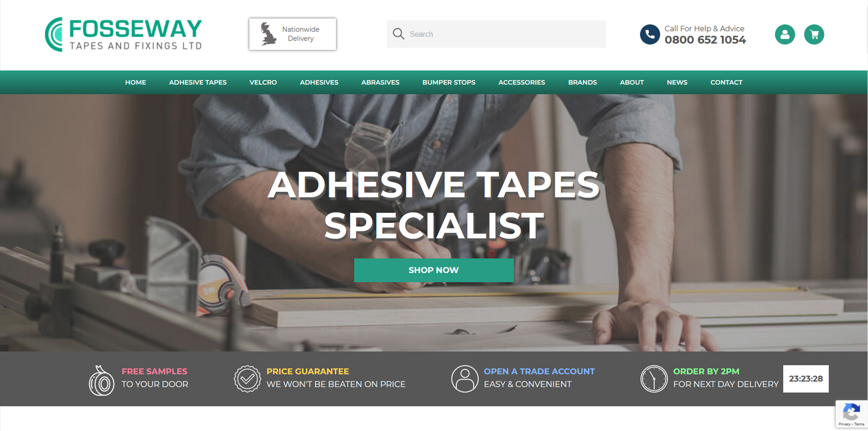
Task: Open the Adhesive Tapes menu
Action: tap(198, 82)
